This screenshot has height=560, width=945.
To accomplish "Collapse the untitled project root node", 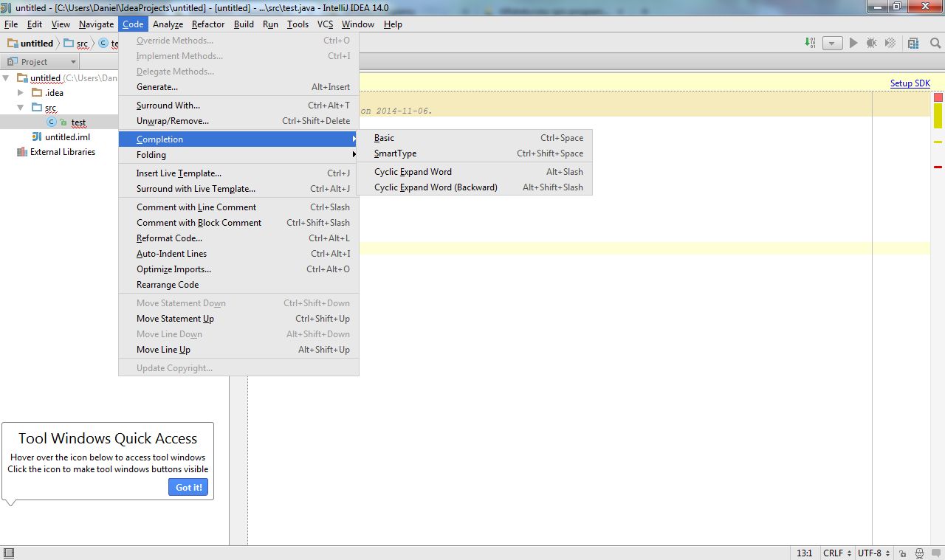I will [7, 77].
